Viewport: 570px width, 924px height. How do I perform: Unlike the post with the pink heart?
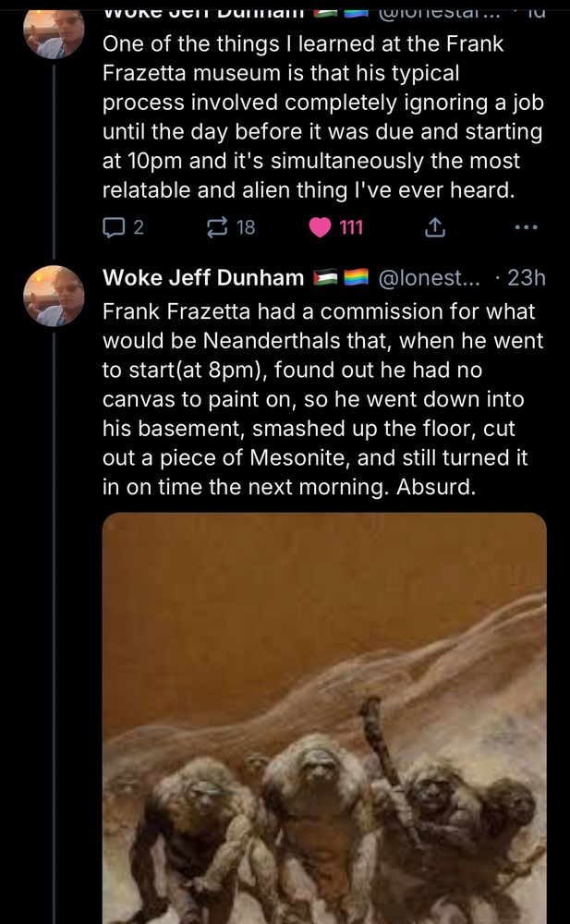tap(320, 227)
